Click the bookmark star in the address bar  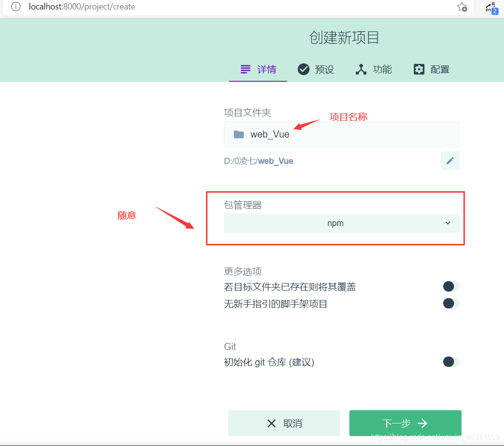[x=462, y=8]
